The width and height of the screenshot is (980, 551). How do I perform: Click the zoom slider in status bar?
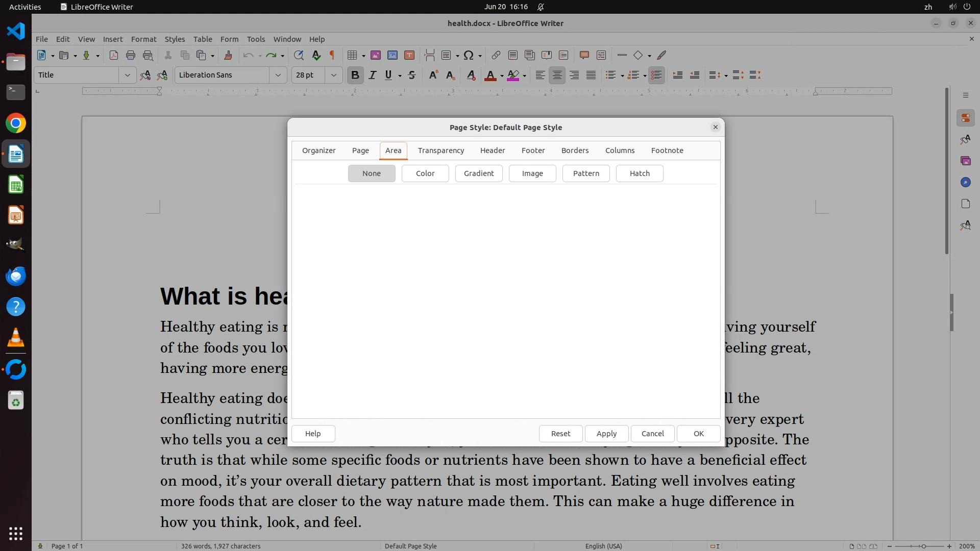point(923,546)
